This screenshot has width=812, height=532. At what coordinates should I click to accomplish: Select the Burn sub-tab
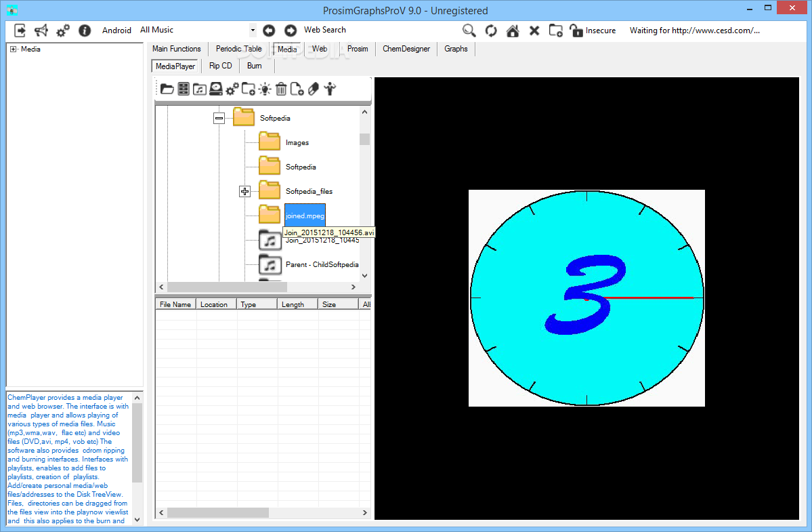pos(254,66)
